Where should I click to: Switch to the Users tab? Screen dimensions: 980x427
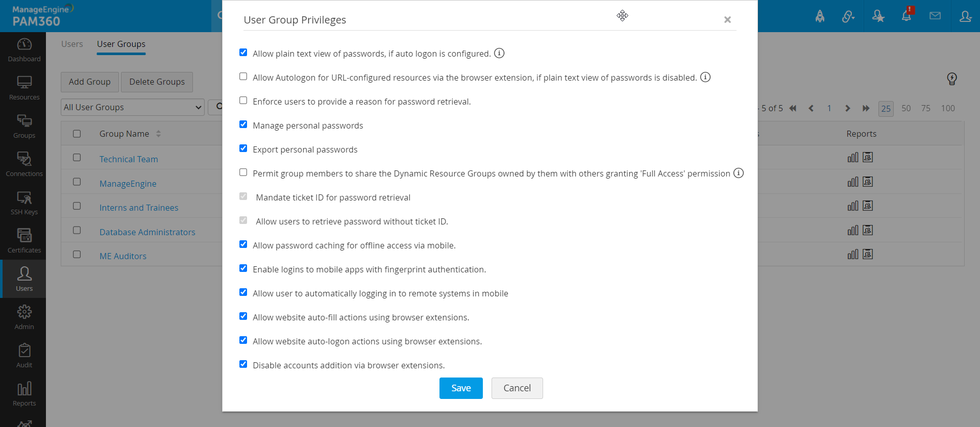tap(72, 44)
